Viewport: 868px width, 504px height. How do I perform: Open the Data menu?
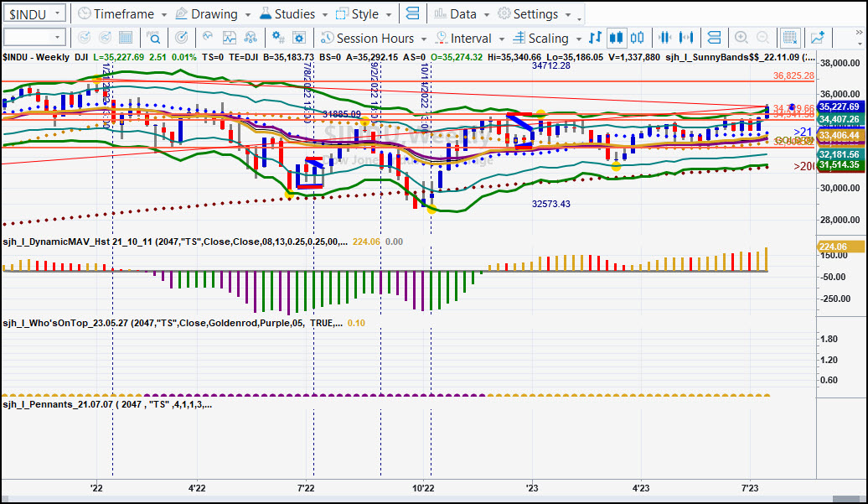pyautogui.click(x=462, y=14)
